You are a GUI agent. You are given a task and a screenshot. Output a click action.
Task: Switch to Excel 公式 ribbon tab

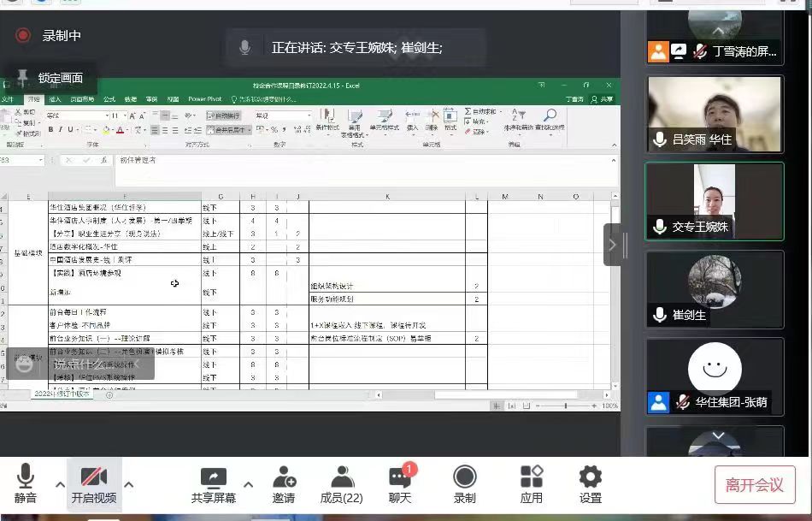[109, 99]
